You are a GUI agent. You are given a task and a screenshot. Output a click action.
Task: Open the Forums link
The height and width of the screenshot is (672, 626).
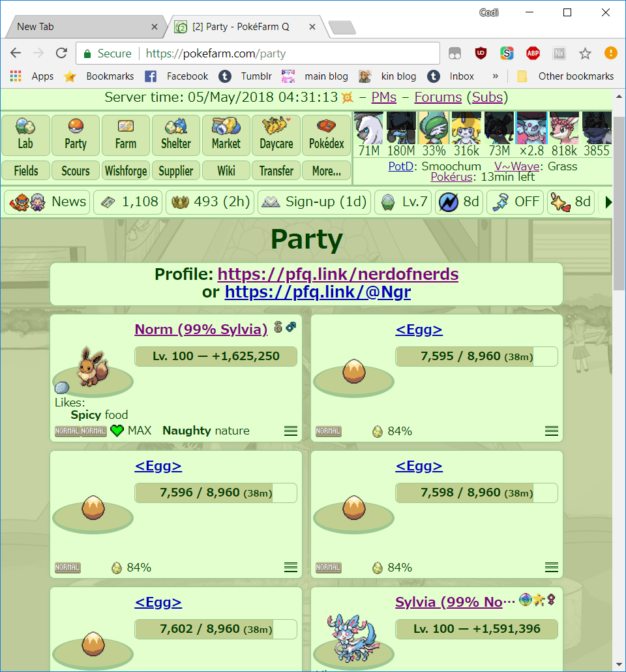438,97
